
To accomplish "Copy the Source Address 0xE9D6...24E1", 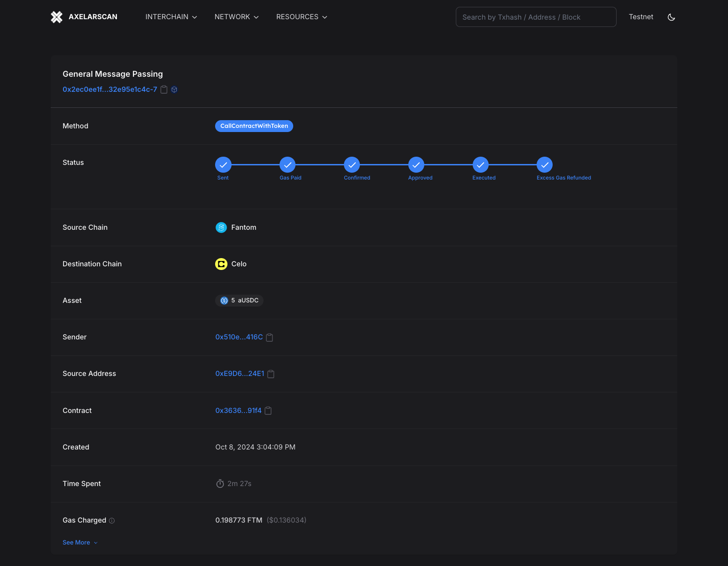I will (271, 374).
